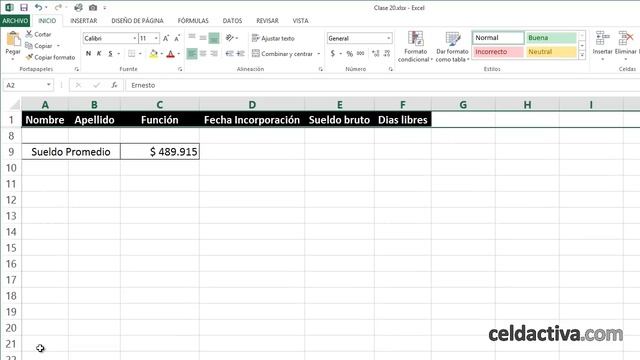Apply the Normal cell style
This screenshot has width=640, height=360.
click(x=498, y=38)
